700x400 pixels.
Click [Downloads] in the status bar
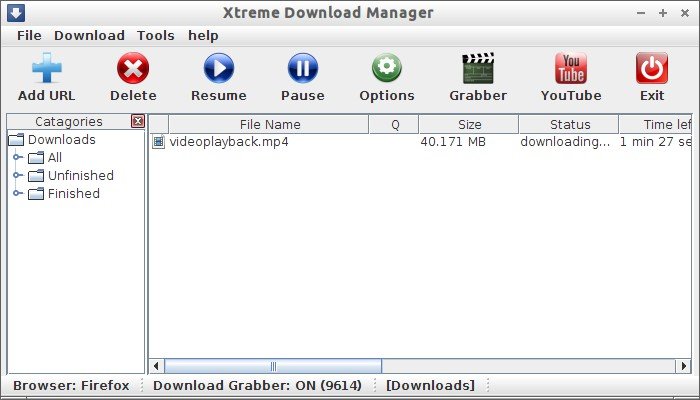coord(430,385)
